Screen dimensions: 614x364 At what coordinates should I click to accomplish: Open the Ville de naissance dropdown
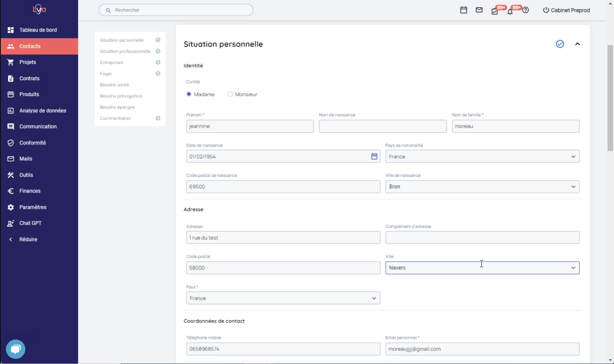coord(482,187)
